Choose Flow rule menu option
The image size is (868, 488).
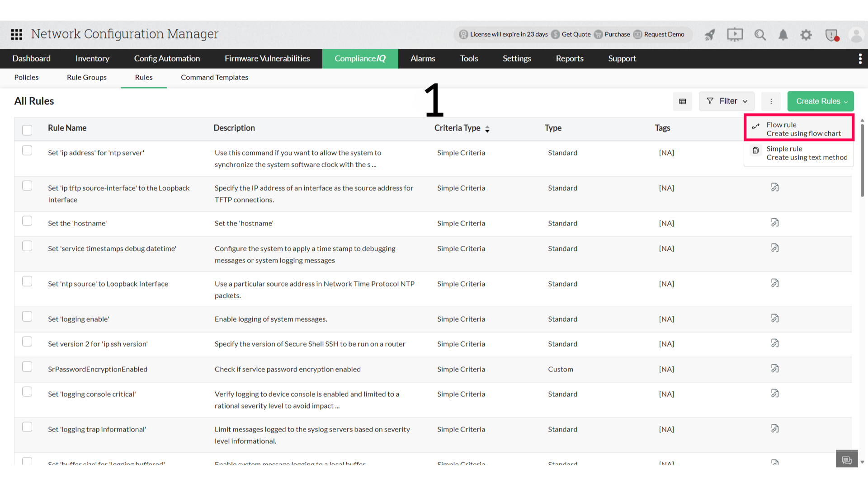coord(798,129)
